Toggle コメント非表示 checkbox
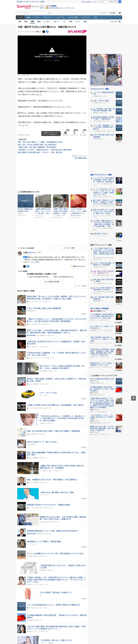The height and width of the screenshot is (644, 138). [x=75, y=286]
